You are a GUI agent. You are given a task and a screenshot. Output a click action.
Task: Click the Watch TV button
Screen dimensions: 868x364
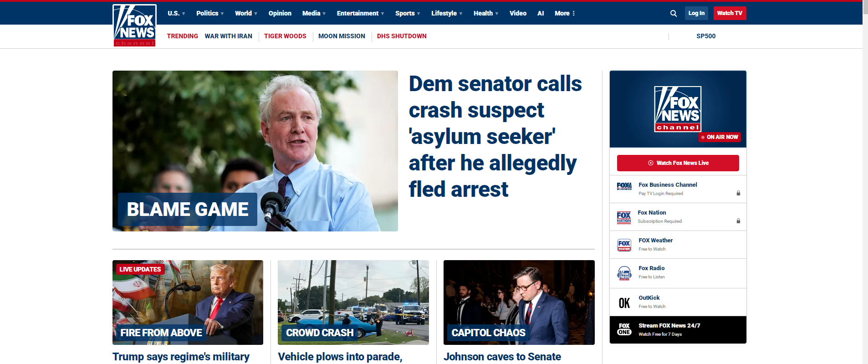click(x=730, y=13)
